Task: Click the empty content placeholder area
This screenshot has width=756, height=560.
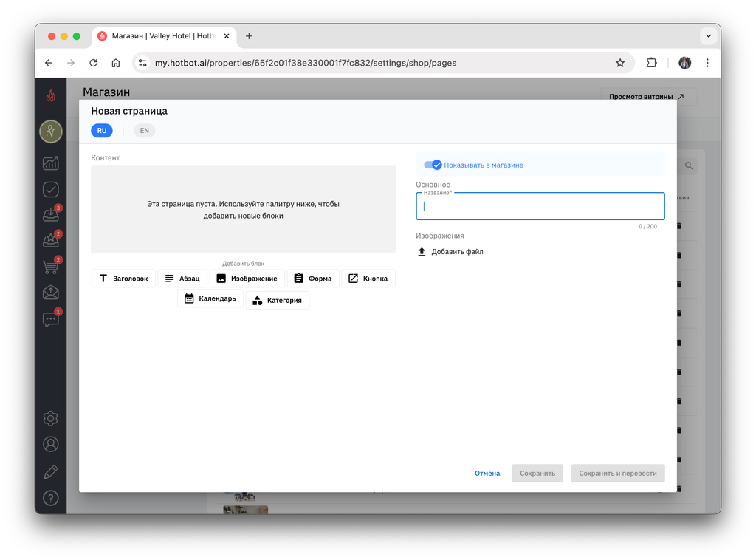Action: click(244, 209)
